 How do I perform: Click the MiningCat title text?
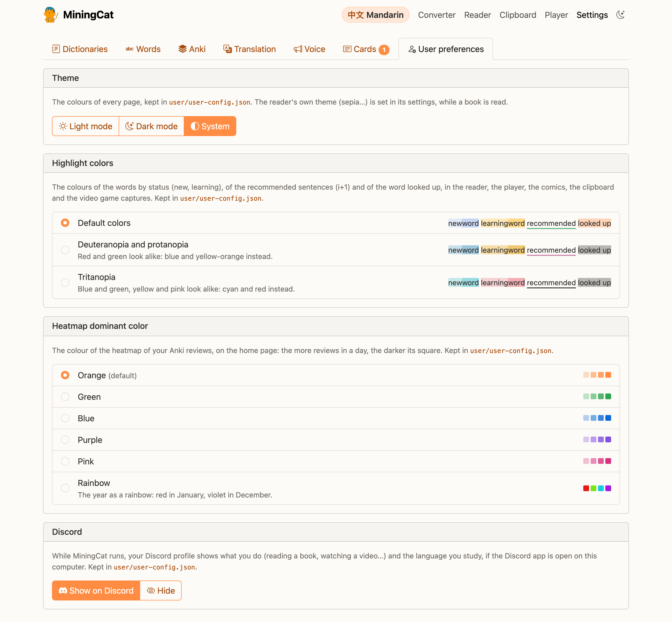(x=88, y=15)
